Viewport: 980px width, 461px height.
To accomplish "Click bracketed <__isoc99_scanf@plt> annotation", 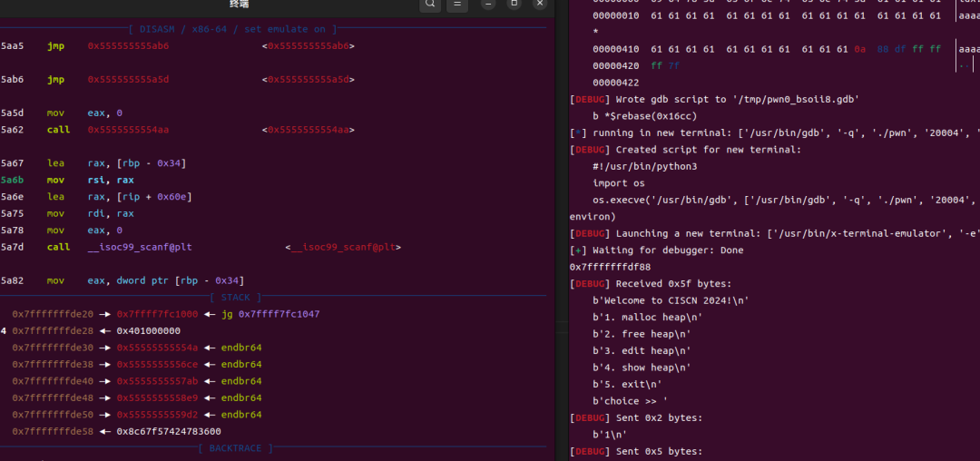I will point(343,248).
